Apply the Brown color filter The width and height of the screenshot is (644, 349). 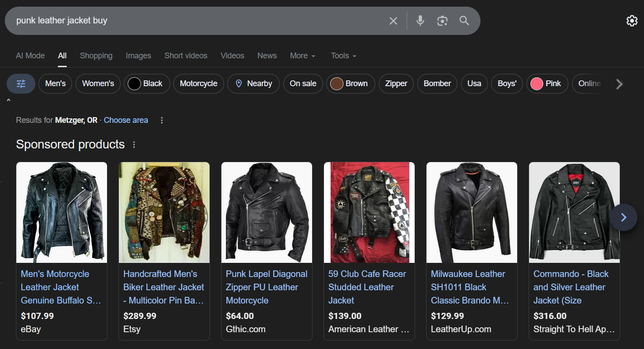[351, 83]
